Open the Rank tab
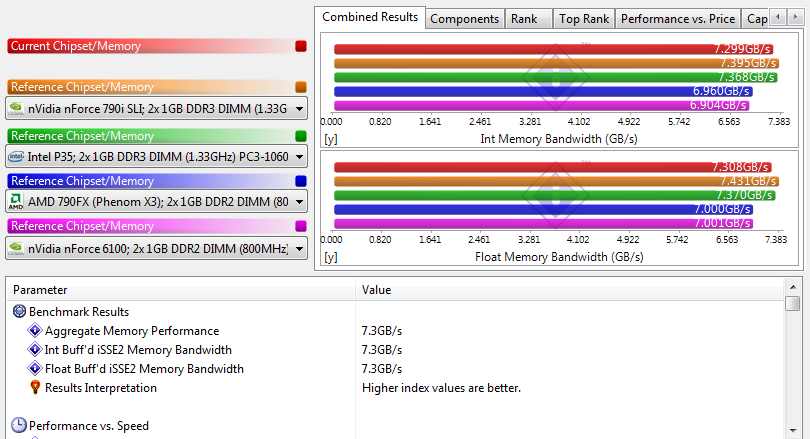Screen dimensions: 810x439 (528, 19)
